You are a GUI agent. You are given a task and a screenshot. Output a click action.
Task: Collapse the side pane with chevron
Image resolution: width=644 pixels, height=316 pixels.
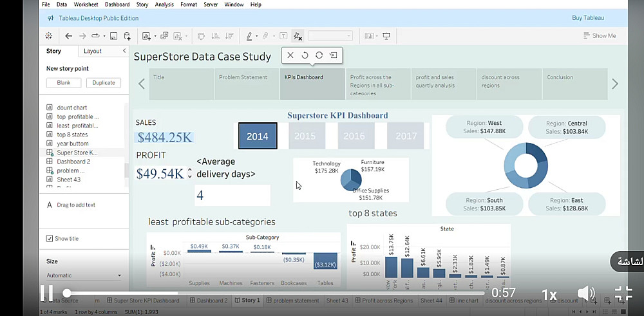[124, 51]
